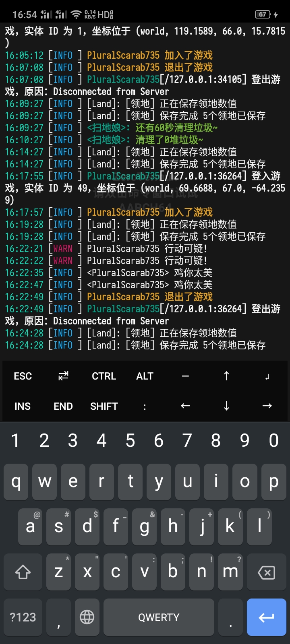Image resolution: width=290 pixels, height=644 pixels.
Task: Toggle the CTRL modifier key
Action: [x=104, y=376]
